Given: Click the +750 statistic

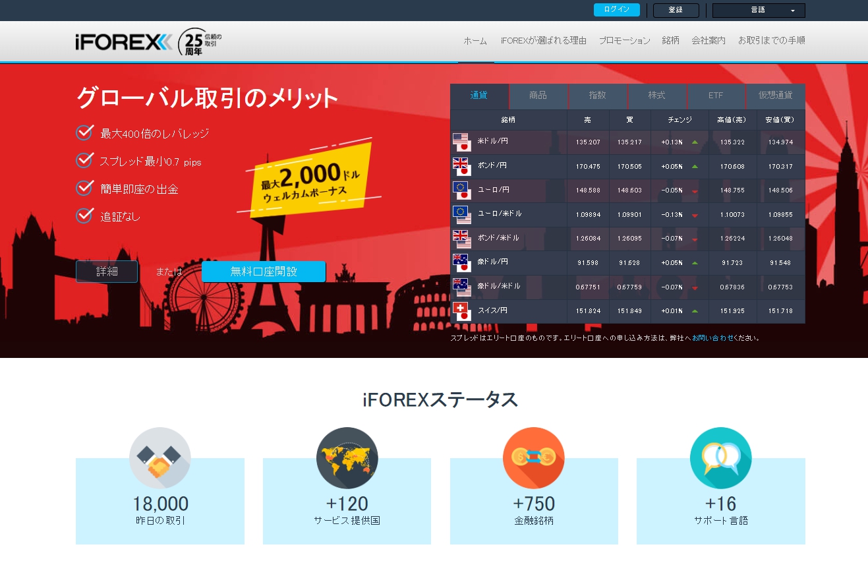Looking at the screenshot, I should pos(534,504).
